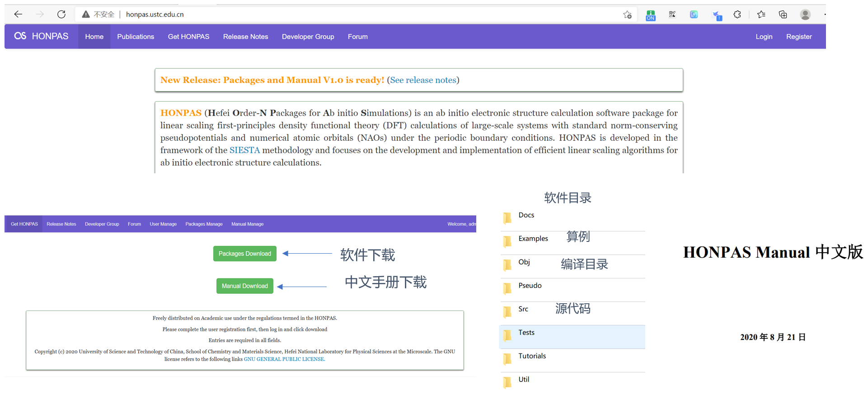Select the Src folder name
868x394 pixels.
coord(523,309)
